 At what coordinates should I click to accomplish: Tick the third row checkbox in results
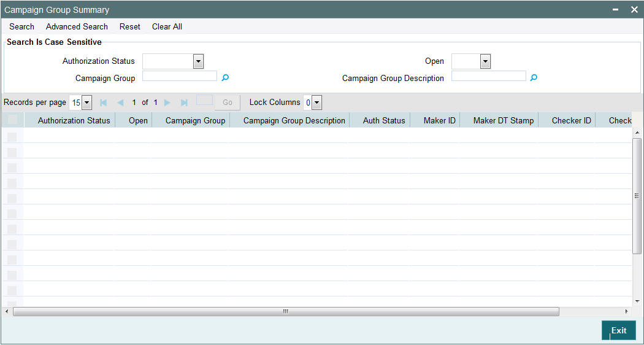(x=12, y=168)
